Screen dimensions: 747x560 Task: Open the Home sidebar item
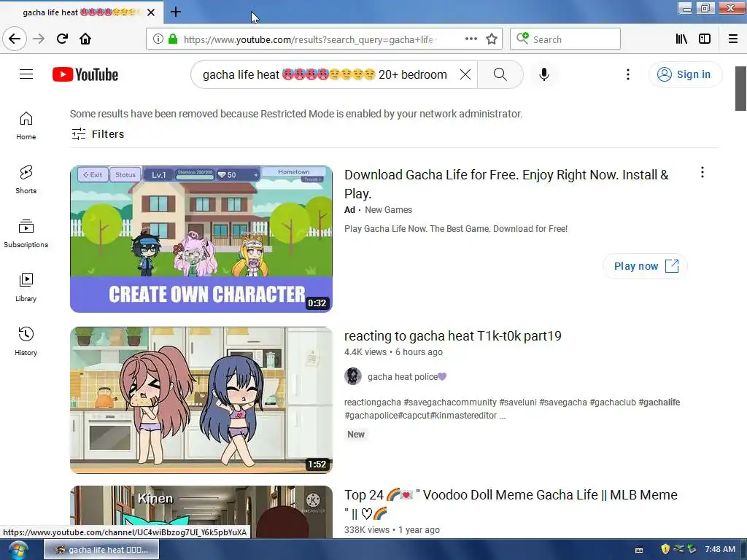pos(26,125)
